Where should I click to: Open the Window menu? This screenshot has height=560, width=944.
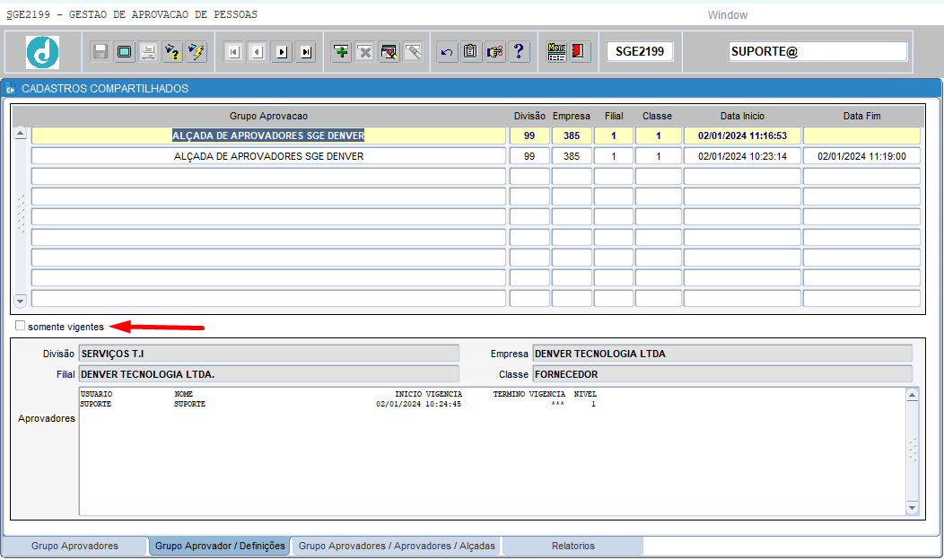coord(727,15)
